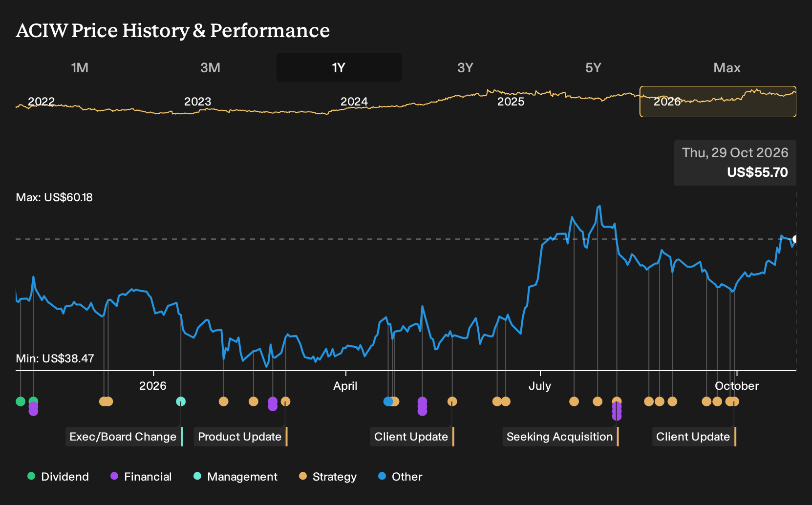This screenshot has width=812, height=505.
Task: Switch chart range to 3M
Action: 210,67
